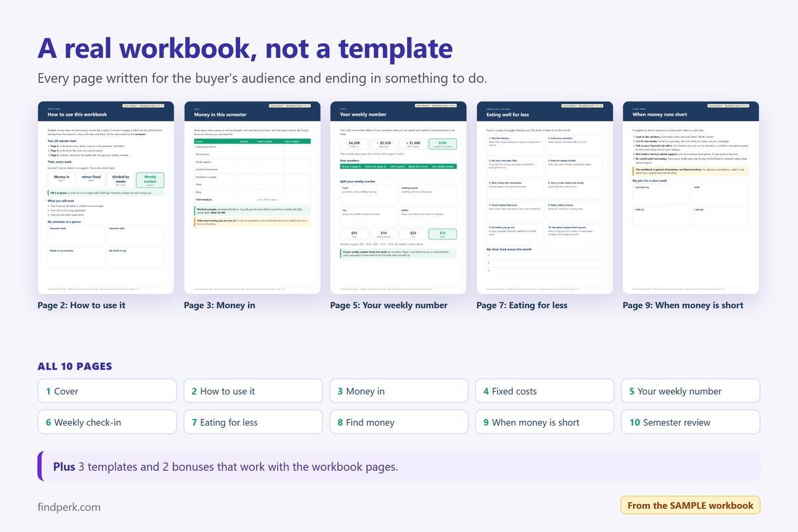Open the findperk.com link
The height and width of the screenshot is (532, 798).
(x=69, y=507)
